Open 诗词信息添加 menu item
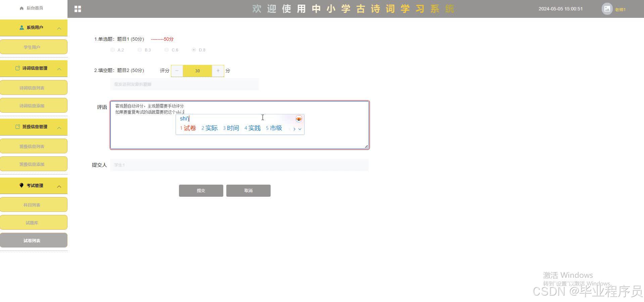The height and width of the screenshot is (302, 644). [34, 105]
